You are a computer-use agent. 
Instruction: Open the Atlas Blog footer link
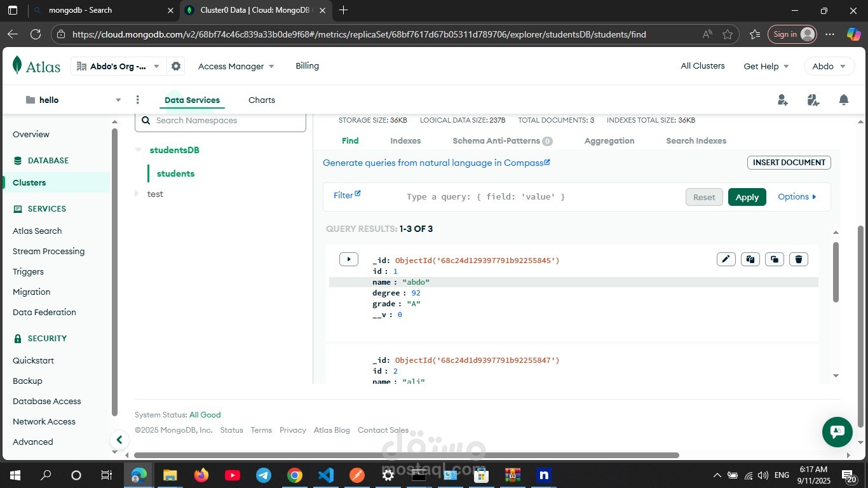coord(332,430)
